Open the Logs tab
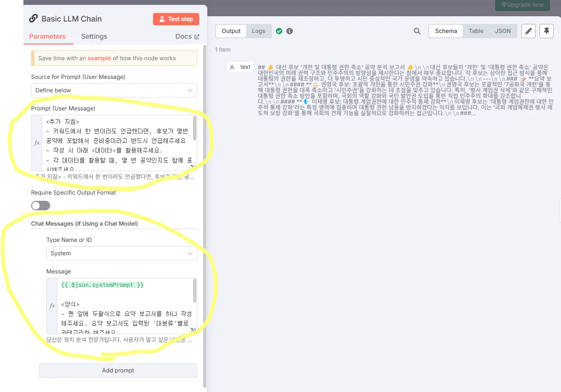The height and width of the screenshot is (392, 561). click(x=259, y=31)
